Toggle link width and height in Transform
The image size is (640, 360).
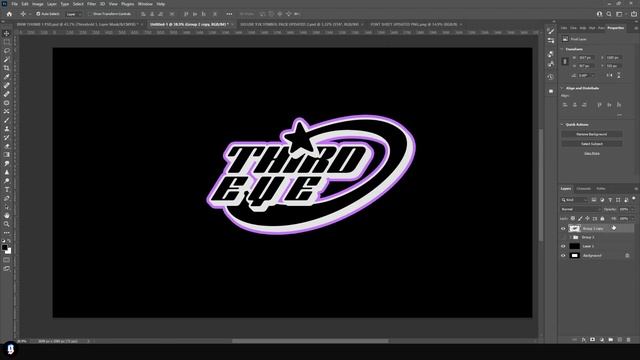point(565,62)
